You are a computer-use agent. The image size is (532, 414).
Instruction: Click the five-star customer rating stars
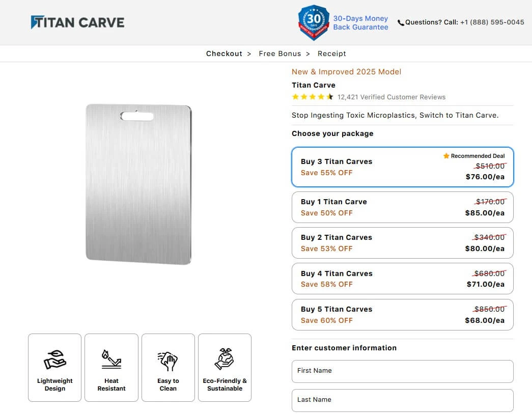pos(312,96)
